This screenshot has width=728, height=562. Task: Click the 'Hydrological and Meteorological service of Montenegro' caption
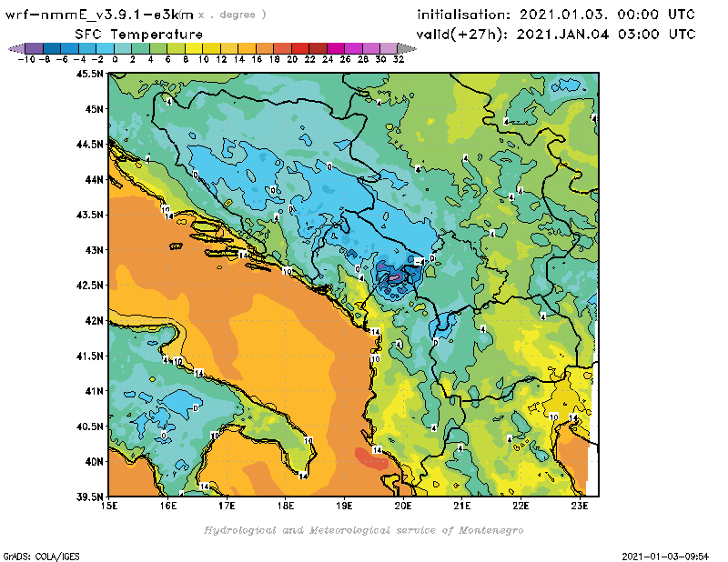pyautogui.click(x=363, y=530)
